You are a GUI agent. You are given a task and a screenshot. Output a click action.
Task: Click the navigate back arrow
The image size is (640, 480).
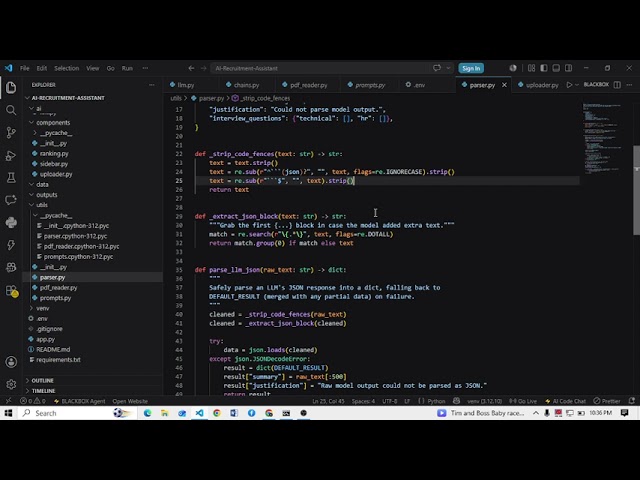point(191,68)
